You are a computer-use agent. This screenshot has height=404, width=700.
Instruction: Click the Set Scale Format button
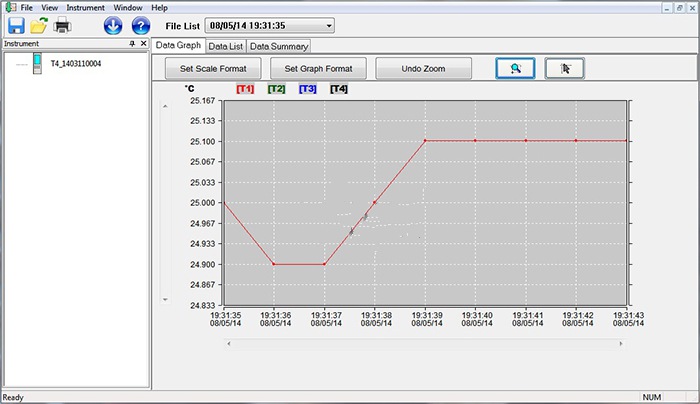(x=213, y=69)
